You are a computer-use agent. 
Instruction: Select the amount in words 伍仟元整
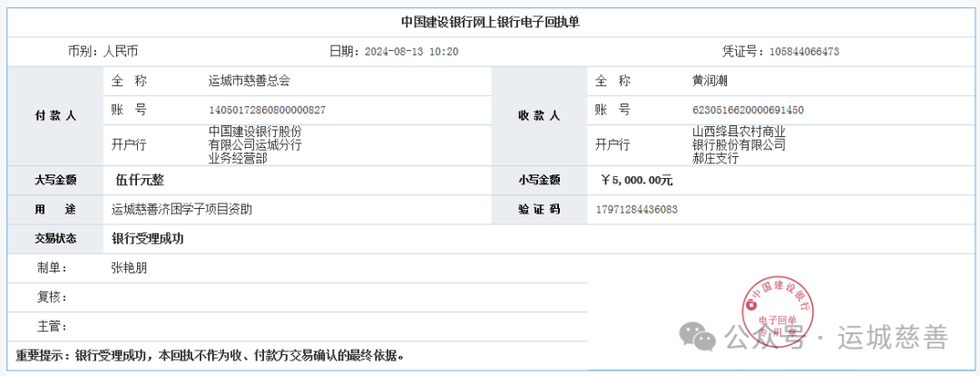pyautogui.click(x=140, y=180)
